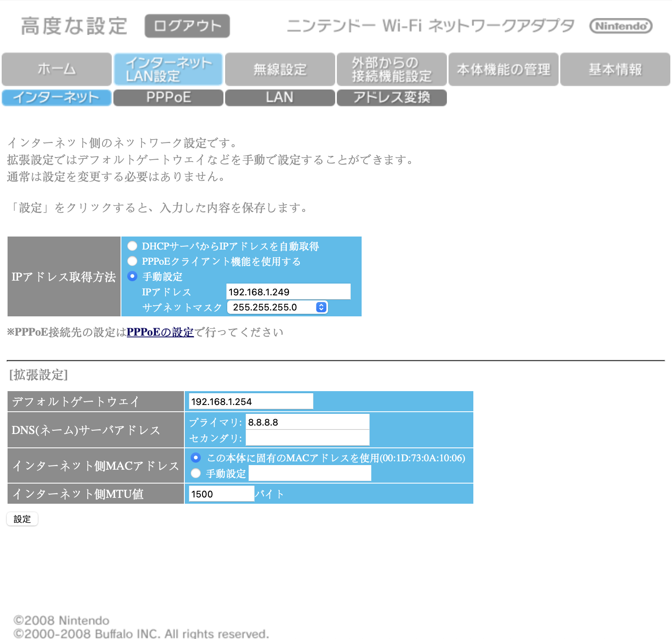672x639 pixels.
Task: Click the プライマリ DNS field 8.8.8.8
Action: point(307,422)
